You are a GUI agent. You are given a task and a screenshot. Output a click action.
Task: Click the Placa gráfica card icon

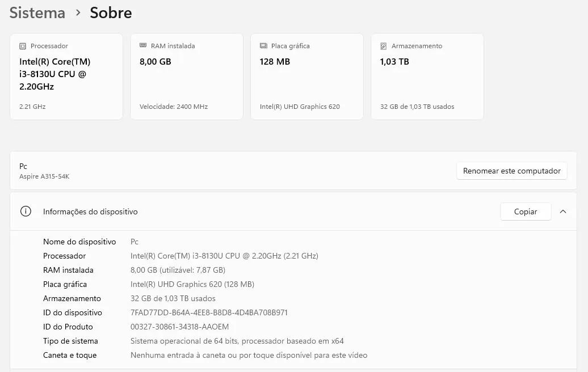coord(263,46)
